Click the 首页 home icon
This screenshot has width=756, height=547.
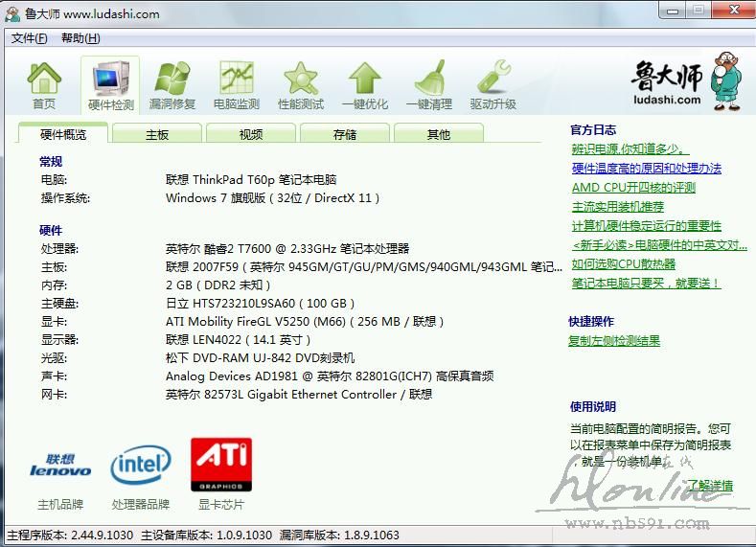pos(44,84)
